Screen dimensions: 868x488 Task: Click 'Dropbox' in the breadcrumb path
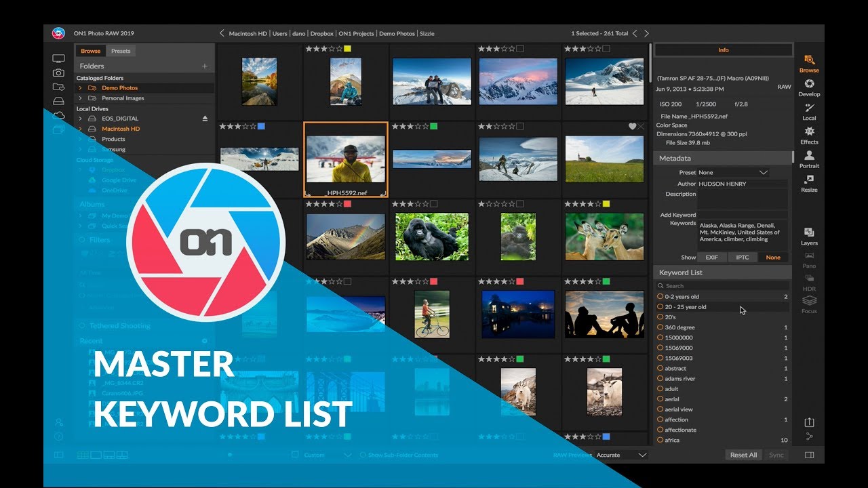pos(321,33)
